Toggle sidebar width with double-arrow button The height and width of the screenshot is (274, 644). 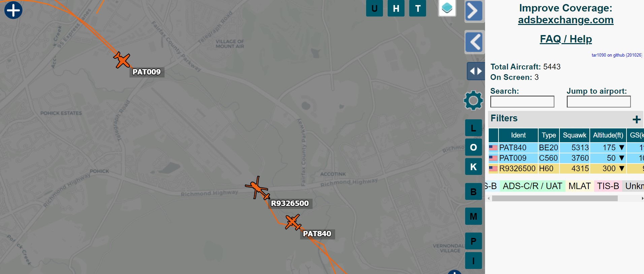pos(476,71)
